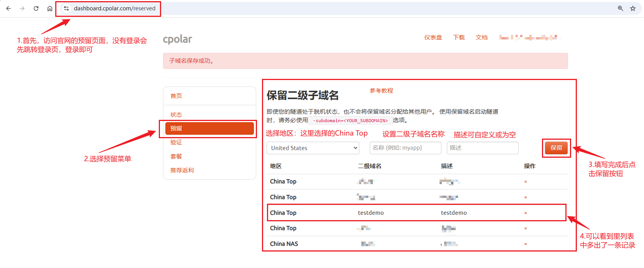Open 下载 in top navigation
Viewport: 644px width, 268px height.
[459, 38]
